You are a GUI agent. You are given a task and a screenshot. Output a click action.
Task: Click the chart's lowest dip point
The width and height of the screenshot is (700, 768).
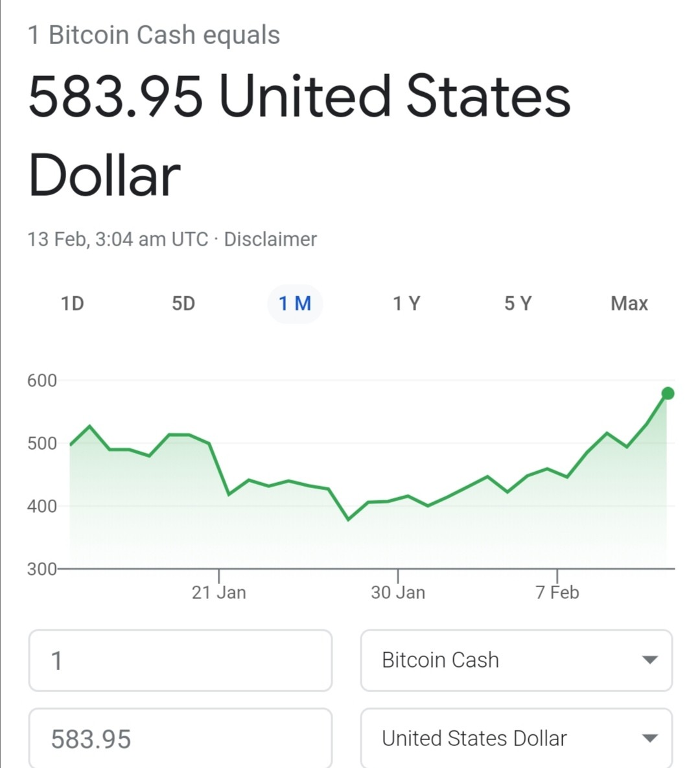tap(348, 520)
